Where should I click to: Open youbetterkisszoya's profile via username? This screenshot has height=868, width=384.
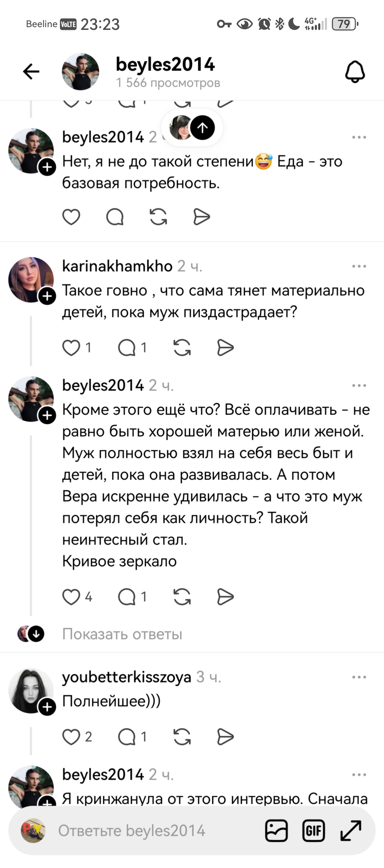pos(126,677)
